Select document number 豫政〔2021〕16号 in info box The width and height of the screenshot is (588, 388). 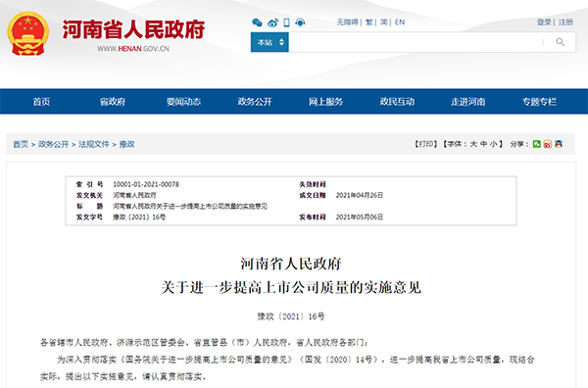pos(139,218)
